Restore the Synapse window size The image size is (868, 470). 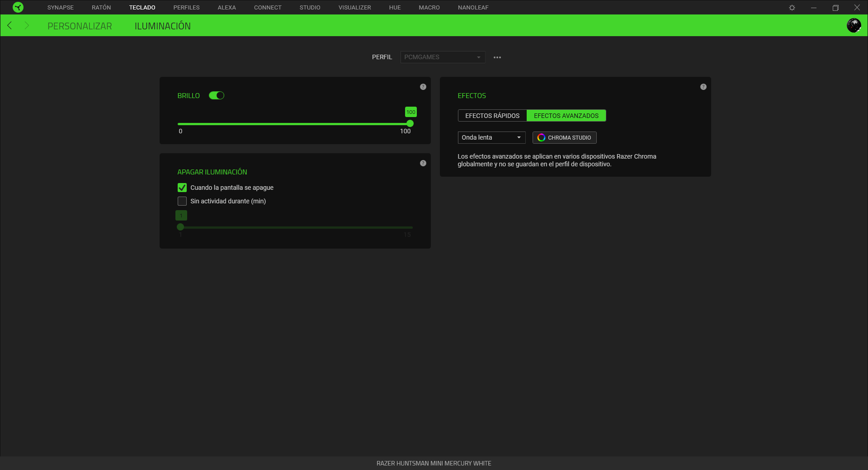point(835,8)
